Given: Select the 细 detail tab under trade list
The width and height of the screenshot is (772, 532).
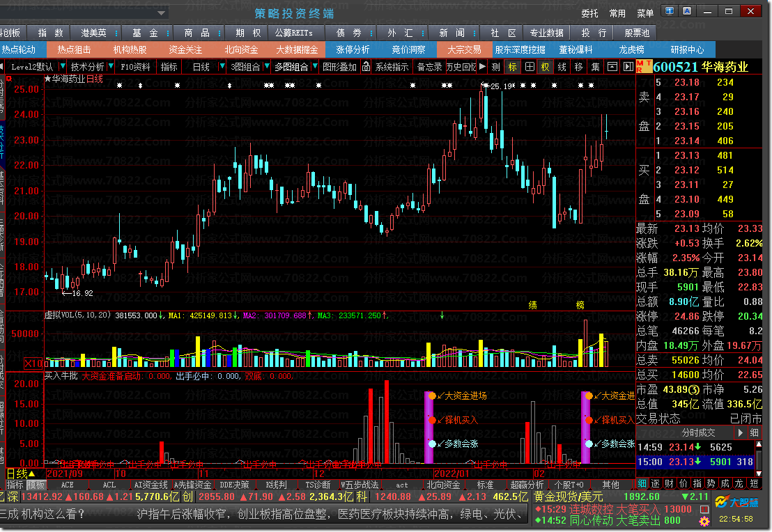Looking at the screenshot, I should pos(642,483).
